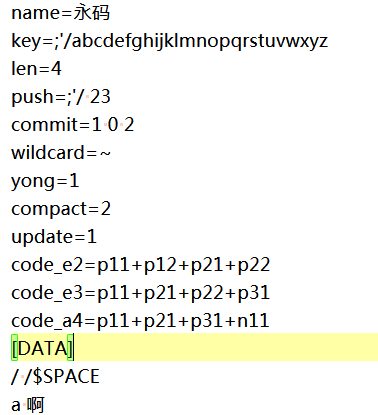Click the name=永码 line

pos(60,13)
